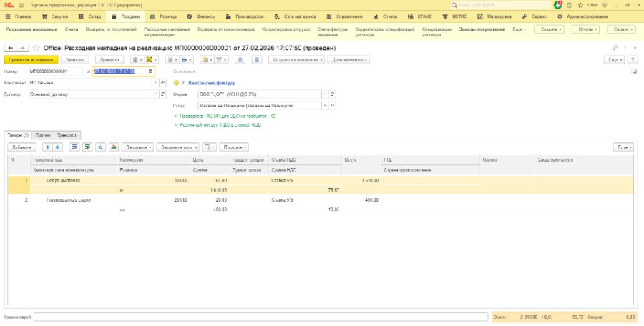
Task: Open the Корректировки отгрузок link
Action: pyautogui.click(x=286, y=29)
